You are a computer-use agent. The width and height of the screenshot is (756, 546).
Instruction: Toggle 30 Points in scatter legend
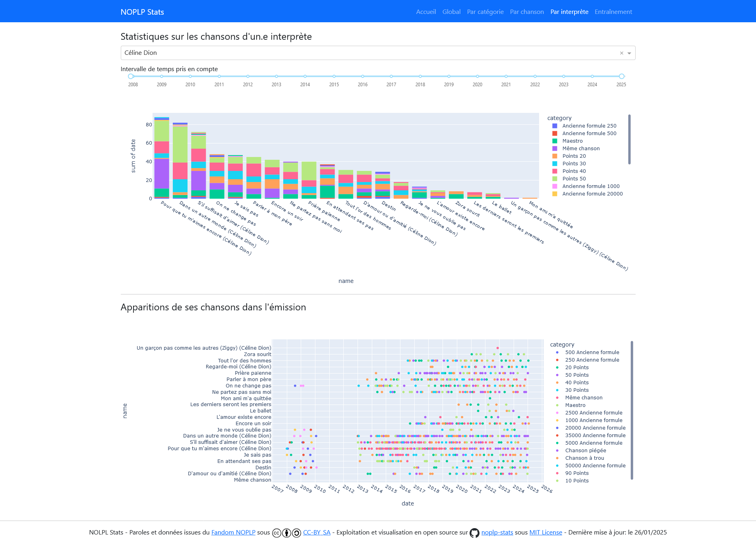572,390
